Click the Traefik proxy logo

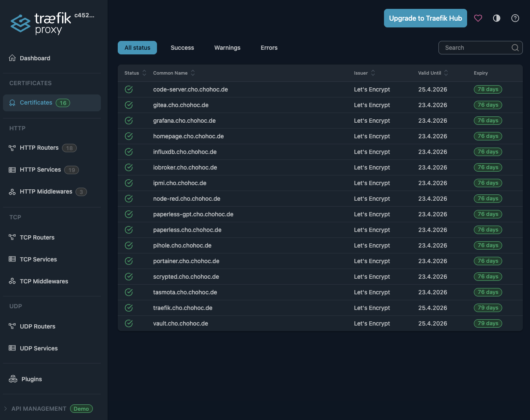click(41, 24)
